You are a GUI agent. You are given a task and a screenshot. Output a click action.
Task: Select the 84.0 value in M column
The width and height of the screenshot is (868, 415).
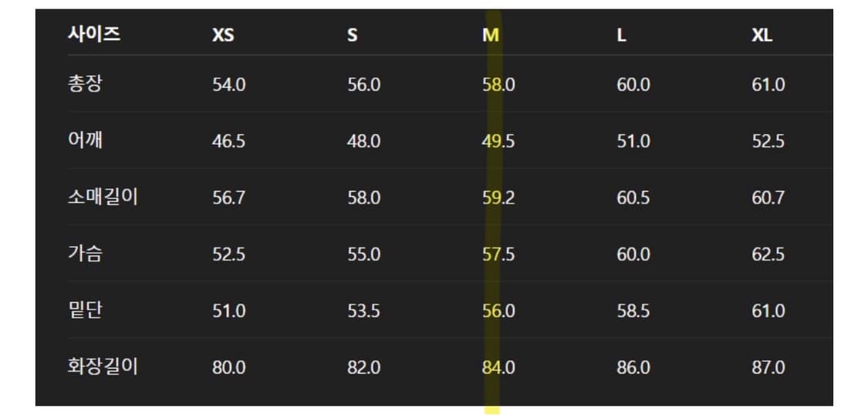coord(498,367)
